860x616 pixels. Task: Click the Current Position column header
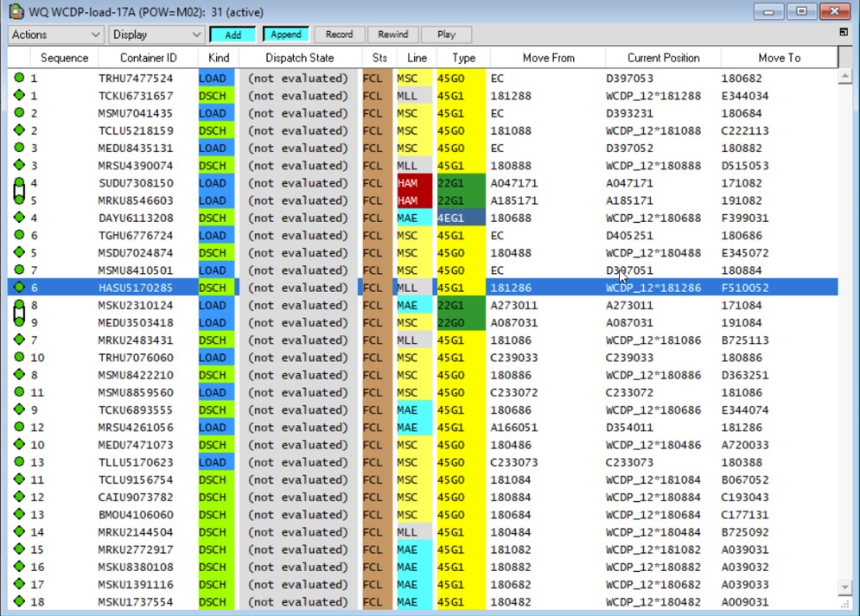(x=663, y=58)
